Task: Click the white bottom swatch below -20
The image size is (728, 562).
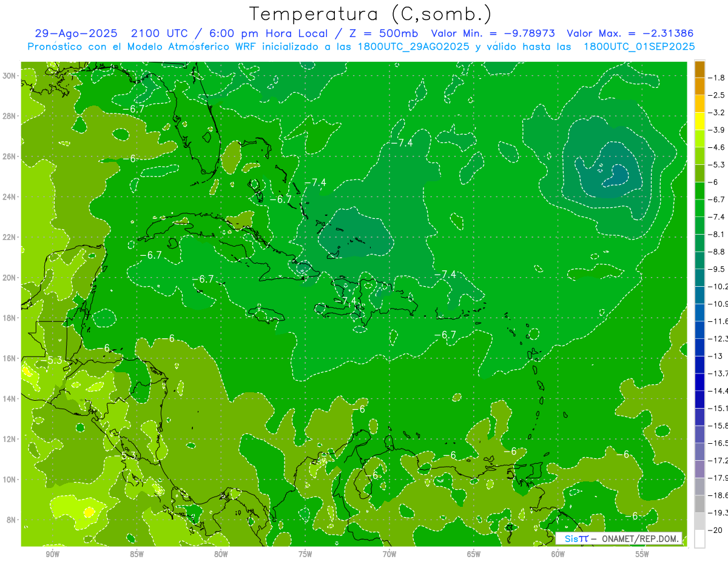Action: [699, 539]
